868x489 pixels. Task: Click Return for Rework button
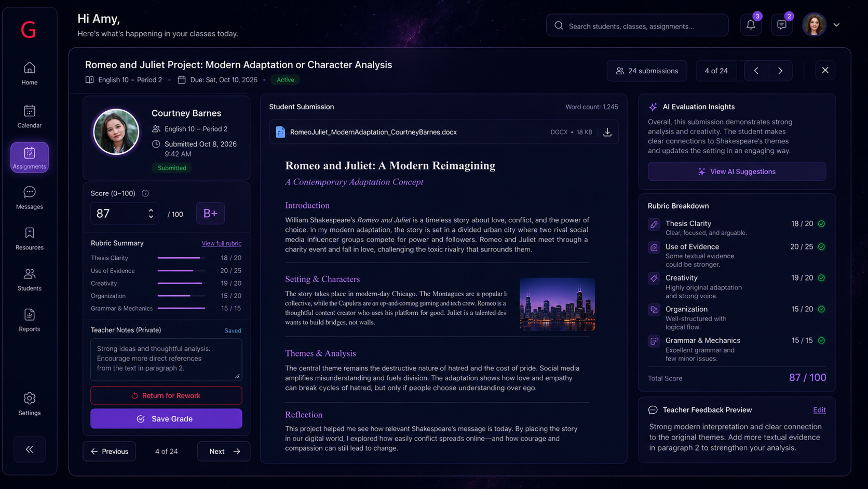coord(166,395)
